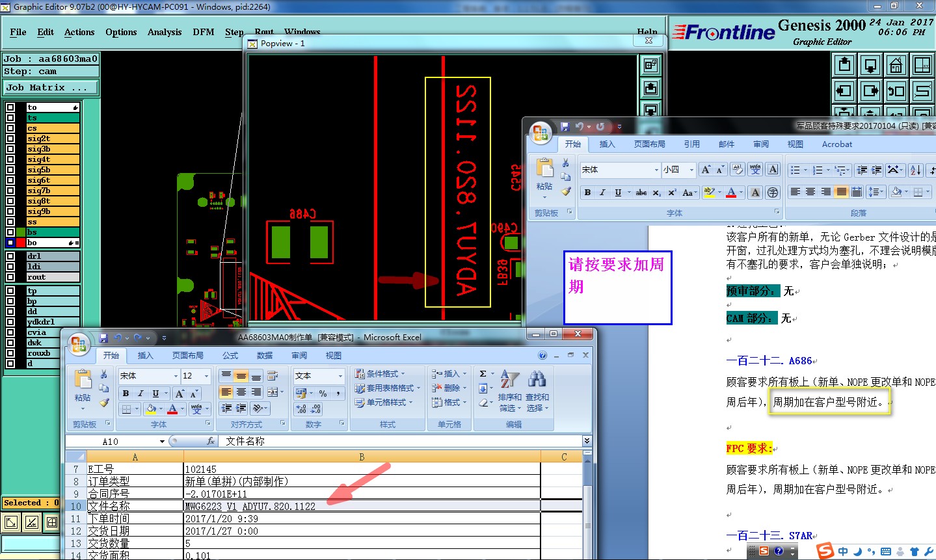
Task: Click Excel center align icon
Action: 241,392
